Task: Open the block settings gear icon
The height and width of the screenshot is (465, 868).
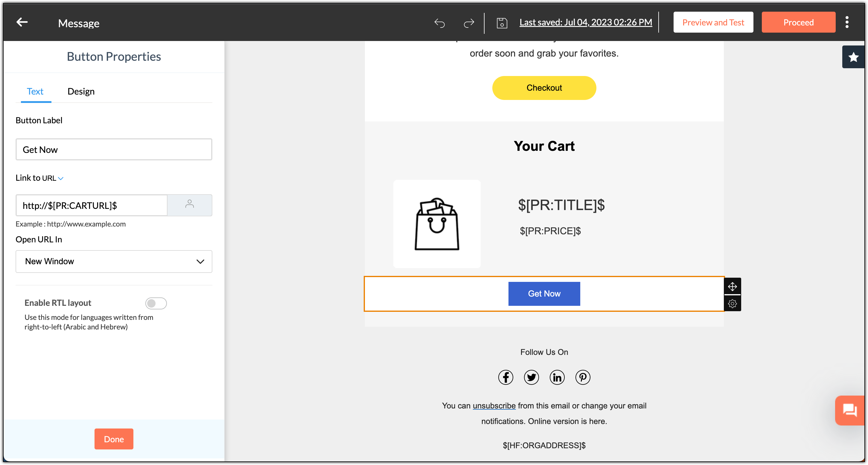Action: [732, 303]
